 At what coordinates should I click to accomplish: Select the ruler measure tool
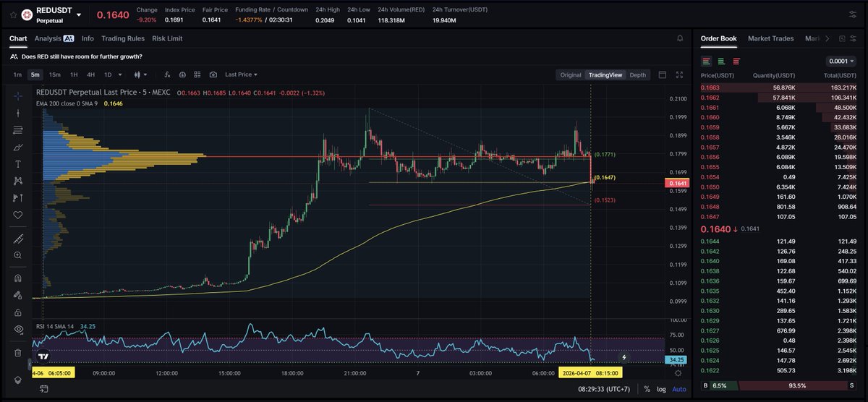click(x=18, y=239)
